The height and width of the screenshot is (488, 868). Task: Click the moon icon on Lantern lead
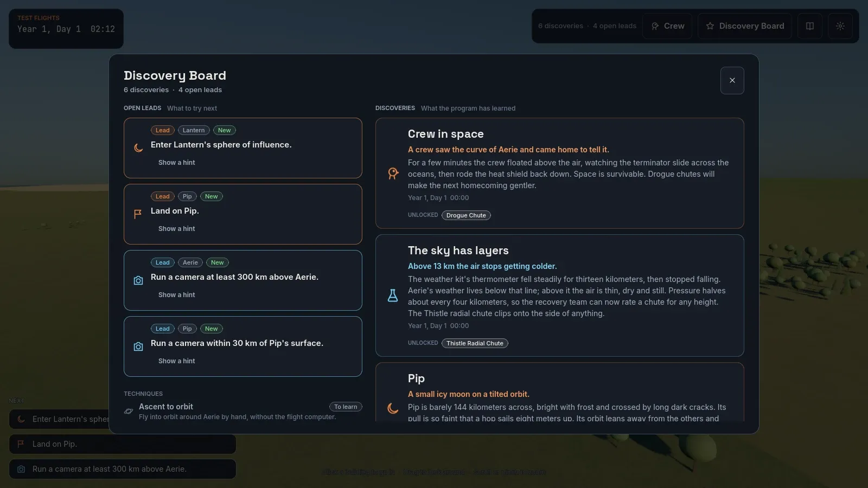coord(138,147)
